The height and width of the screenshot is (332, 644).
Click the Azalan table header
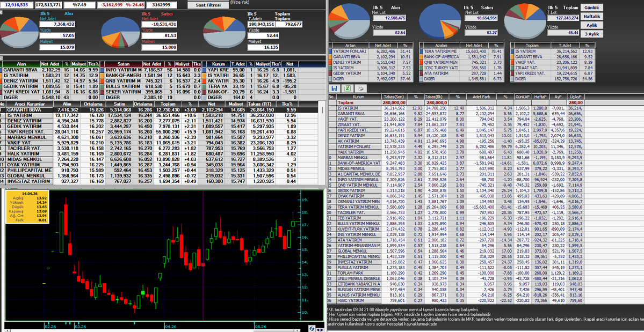click(441, 45)
